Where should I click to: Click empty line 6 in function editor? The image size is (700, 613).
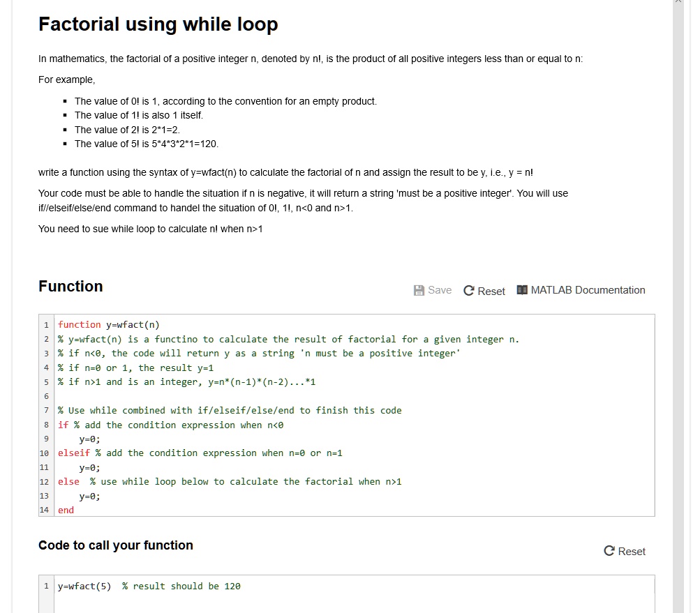click(355, 396)
